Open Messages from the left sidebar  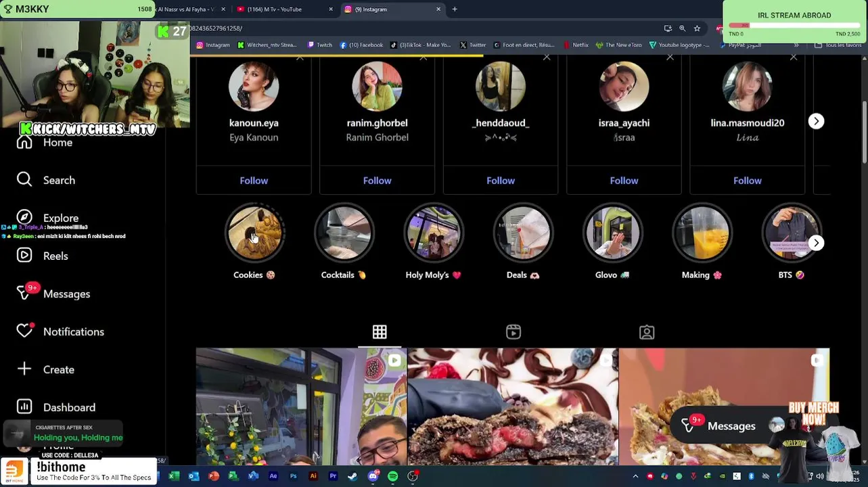tap(53, 294)
